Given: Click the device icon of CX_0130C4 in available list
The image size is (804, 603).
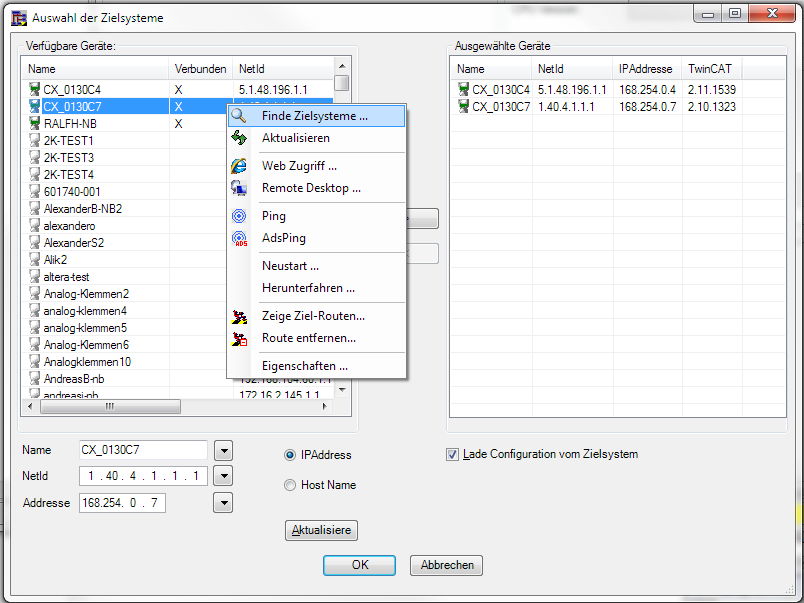Looking at the screenshot, I should click(34, 89).
